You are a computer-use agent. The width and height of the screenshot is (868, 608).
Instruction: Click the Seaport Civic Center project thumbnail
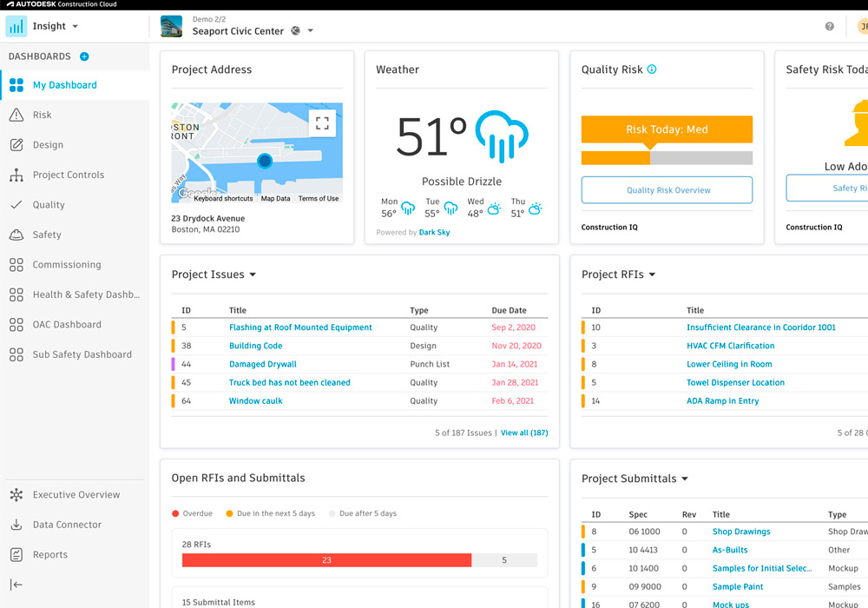(x=172, y=26)
